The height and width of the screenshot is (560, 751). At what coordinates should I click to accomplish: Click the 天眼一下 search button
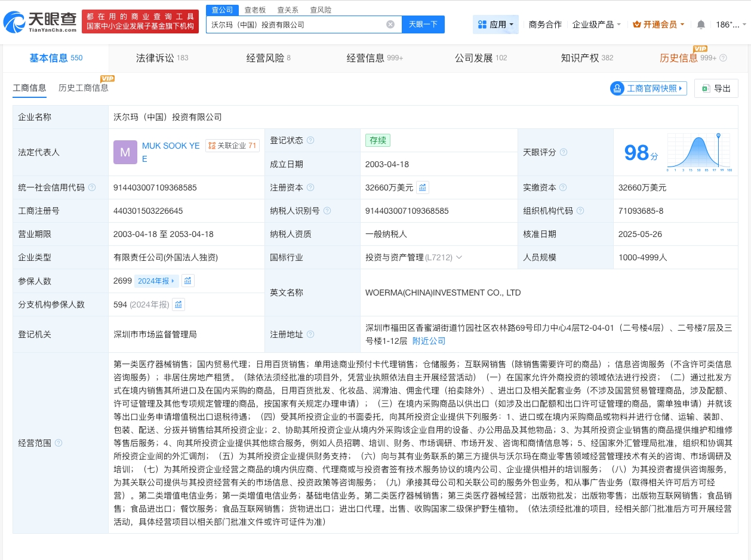pos(423,24)
